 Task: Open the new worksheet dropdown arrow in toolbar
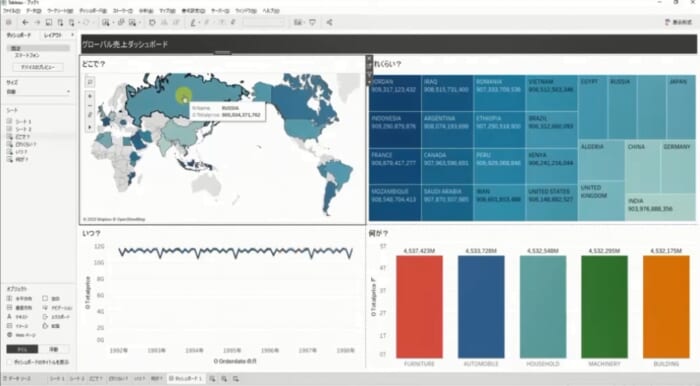pyautogui.click(x=112, y=22)
